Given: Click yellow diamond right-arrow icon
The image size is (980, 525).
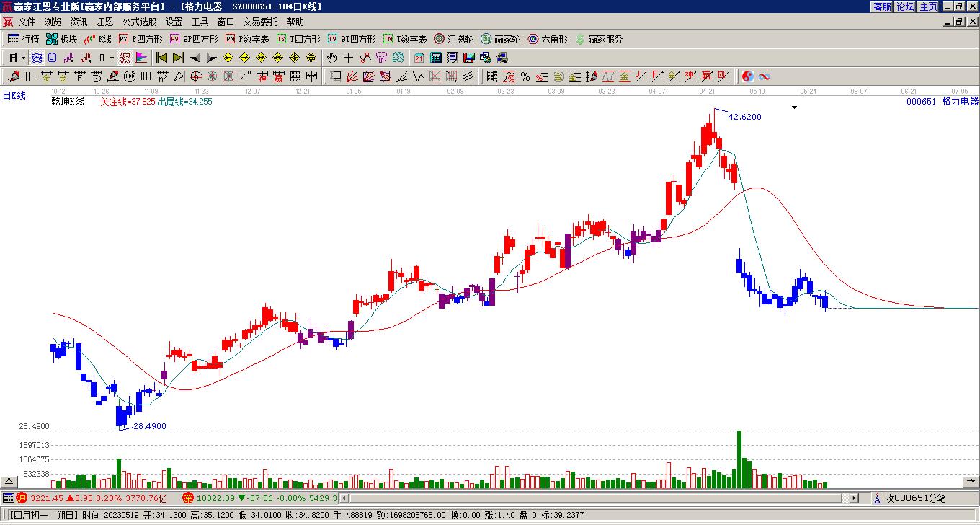Looking at the screenshot, I should 244,58.
